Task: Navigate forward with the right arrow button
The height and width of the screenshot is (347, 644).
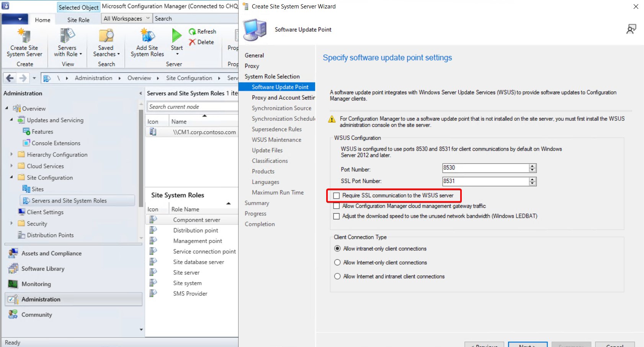Action: pos(23,78)
